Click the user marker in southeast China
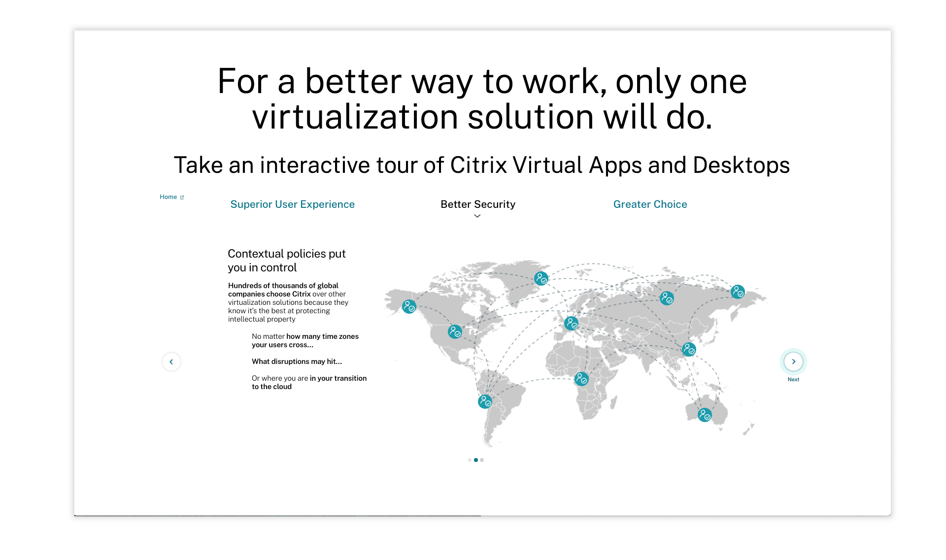This screenshot has width=946, height=560. 689,349
